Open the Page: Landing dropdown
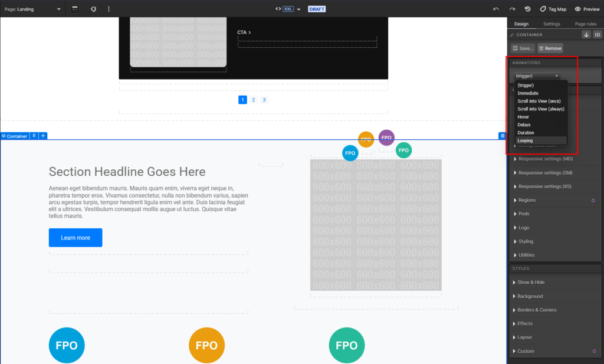This screenshot has height=364, width=604. tap(32, 9)
